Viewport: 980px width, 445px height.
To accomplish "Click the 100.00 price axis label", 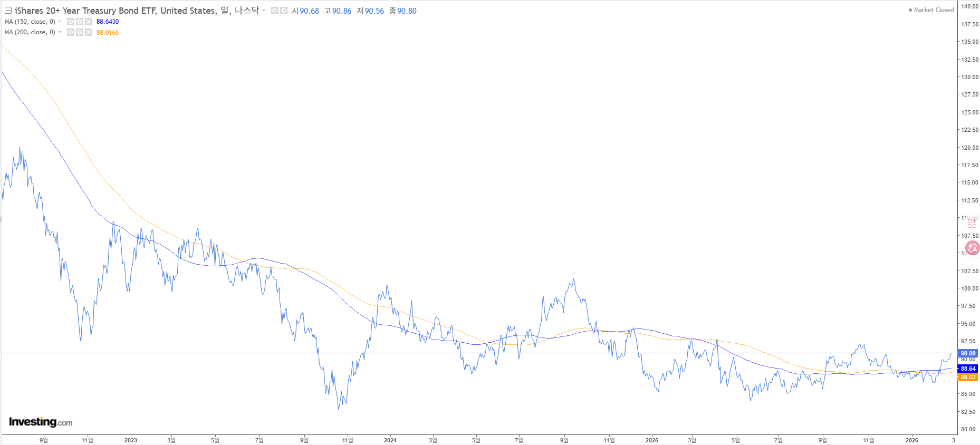I will (x=969, y=288).
